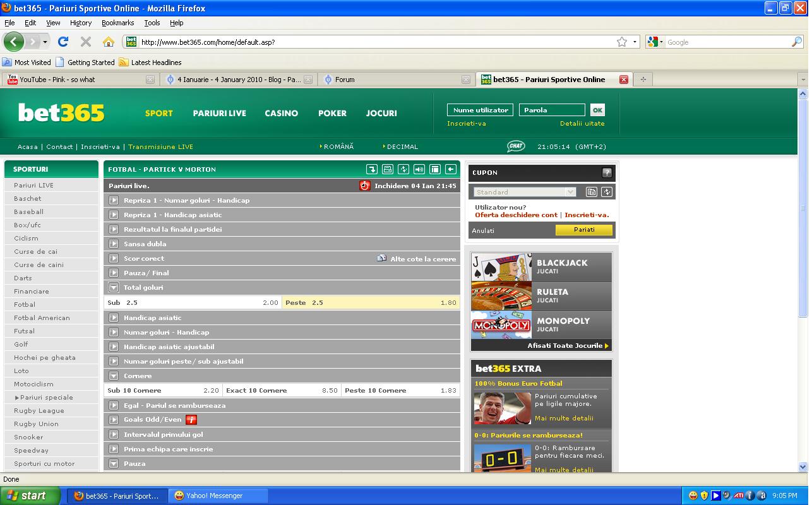Bookmark the page with the star icon
The height and width of the screenshot is (505, 812).
point(622,42)
